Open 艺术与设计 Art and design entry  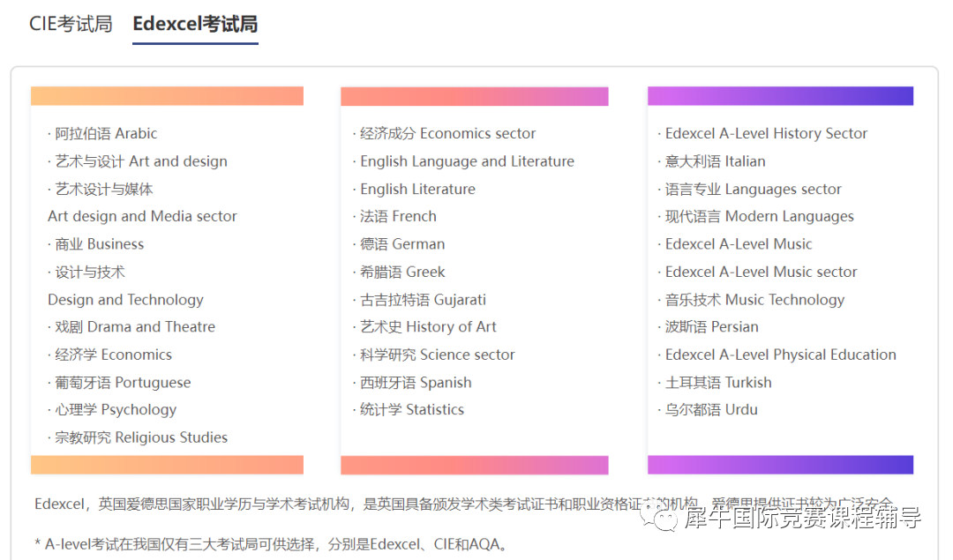tap(141, 161)
